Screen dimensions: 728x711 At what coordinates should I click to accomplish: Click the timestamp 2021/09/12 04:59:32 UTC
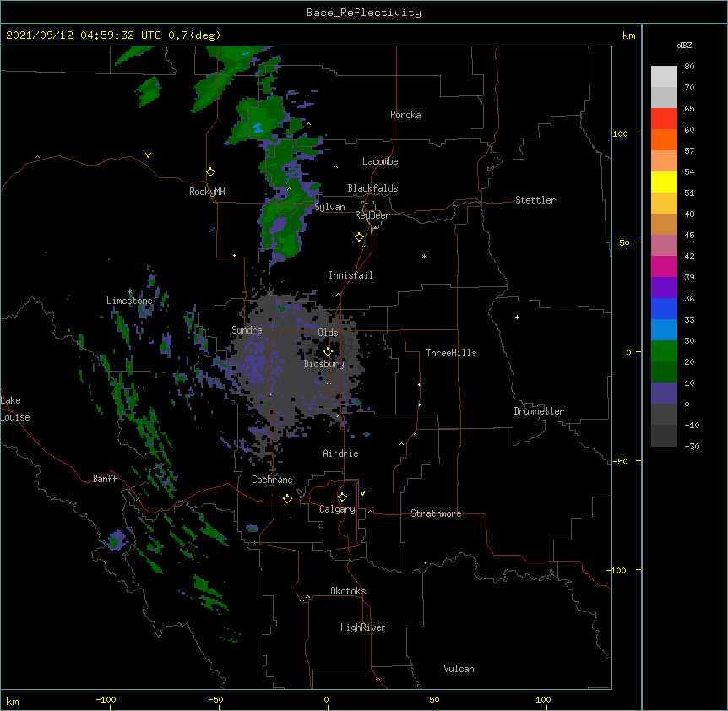point(84,35)
